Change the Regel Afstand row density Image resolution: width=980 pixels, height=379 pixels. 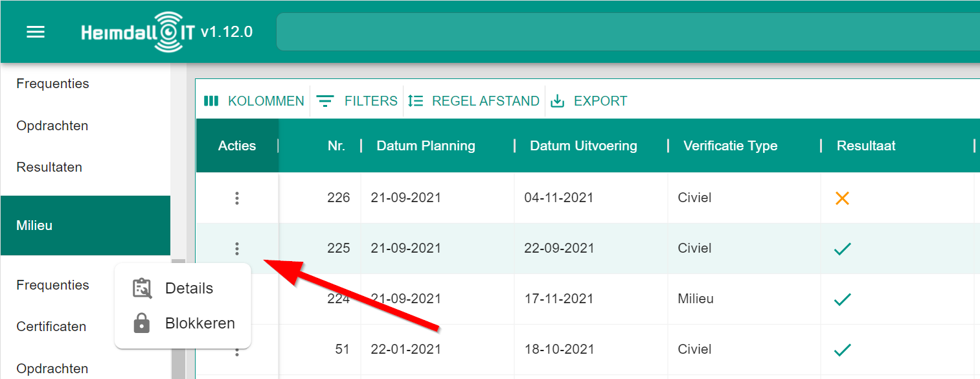[474, 101]
